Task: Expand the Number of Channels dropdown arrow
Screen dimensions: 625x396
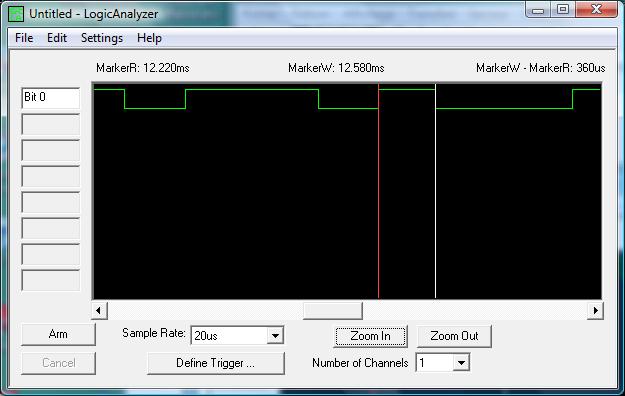Action: pyautogui.click(x=461, y=363)
